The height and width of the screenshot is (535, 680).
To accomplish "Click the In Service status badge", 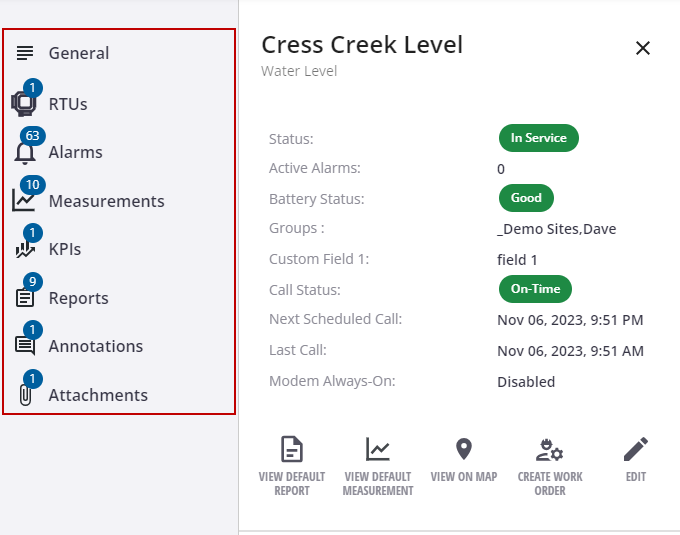I will tap(539, 138).
